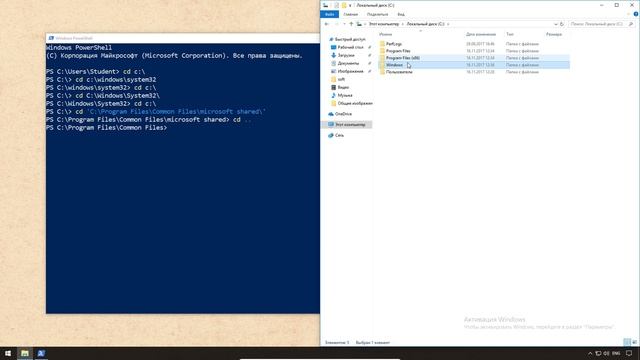Open the Action Center notifications icon
Viewport: 640px width, 360px height.
pos(629,353)
